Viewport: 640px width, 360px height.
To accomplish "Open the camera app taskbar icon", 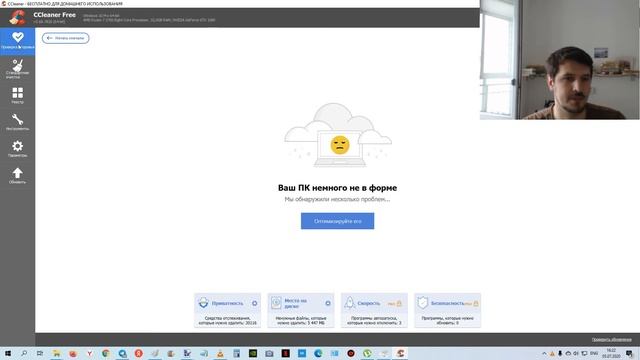I will pyautogui.click(x=269, y=353).
